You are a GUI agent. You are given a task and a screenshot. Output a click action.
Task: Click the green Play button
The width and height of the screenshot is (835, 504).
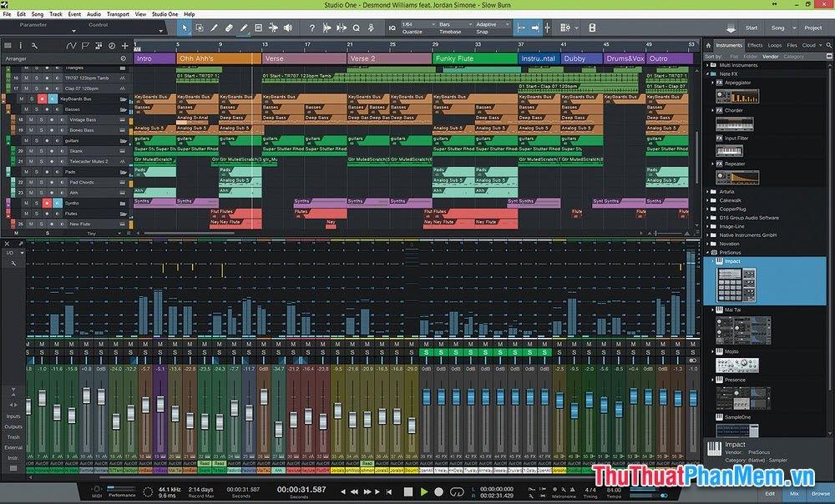coord(424,491)
